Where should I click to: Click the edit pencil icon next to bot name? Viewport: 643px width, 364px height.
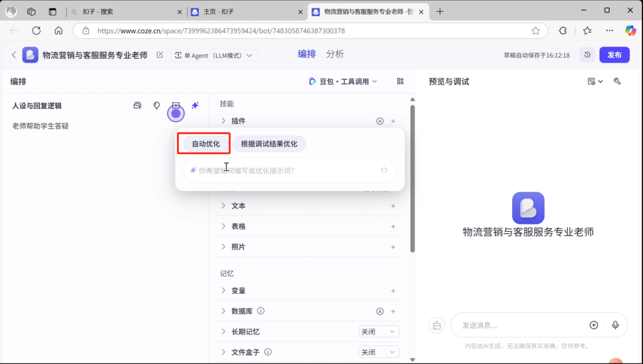pos(159,54)
